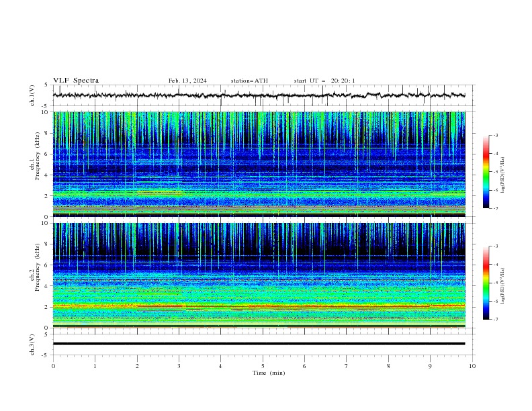
Task: Click the time axis tick label "8"
Action: (x=388, y=366)
